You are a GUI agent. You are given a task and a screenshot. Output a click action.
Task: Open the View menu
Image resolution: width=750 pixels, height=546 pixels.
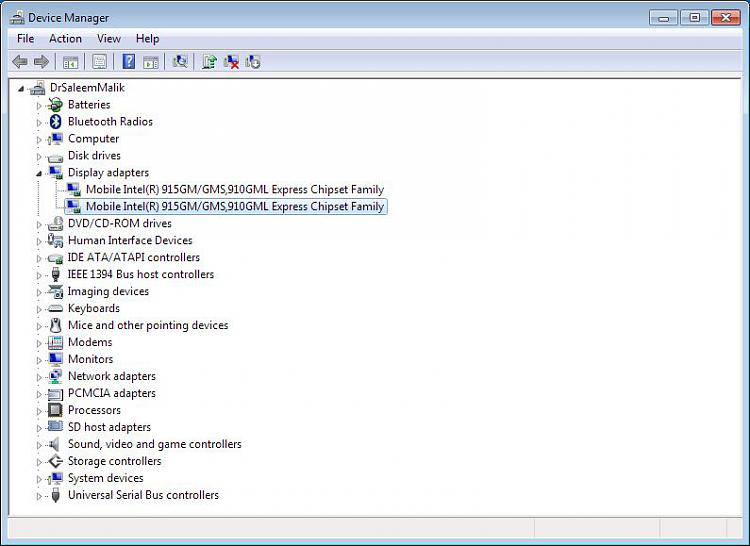[x=109, y=38]
